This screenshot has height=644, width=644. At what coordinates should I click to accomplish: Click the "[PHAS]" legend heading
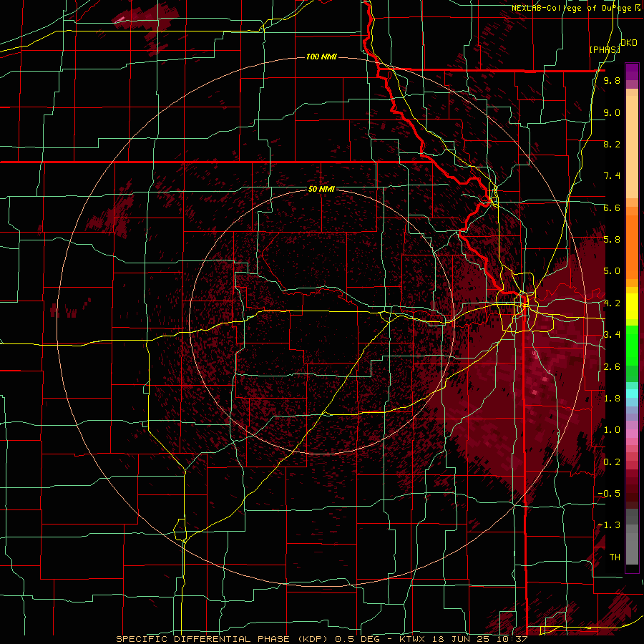coord(605,49)
